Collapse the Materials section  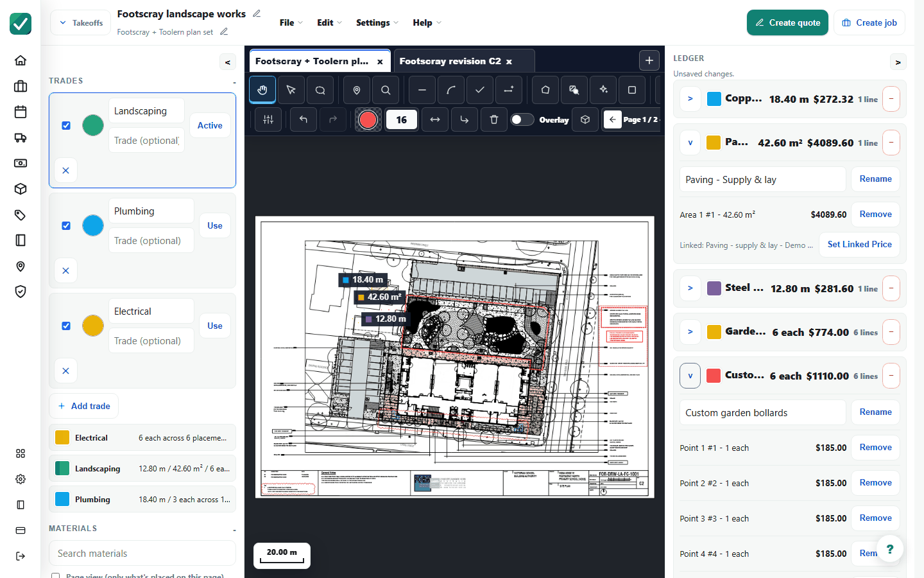click(x=234, y=530)
